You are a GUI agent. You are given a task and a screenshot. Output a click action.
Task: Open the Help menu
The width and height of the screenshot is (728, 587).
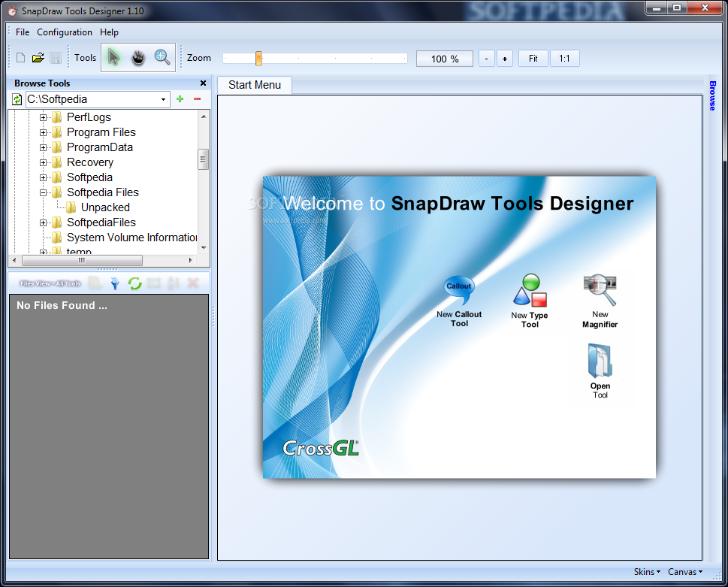pos(109,32)
